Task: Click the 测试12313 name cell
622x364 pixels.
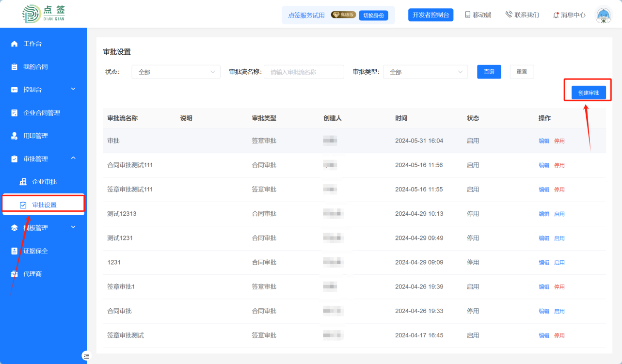Action: tap(122, 214)
